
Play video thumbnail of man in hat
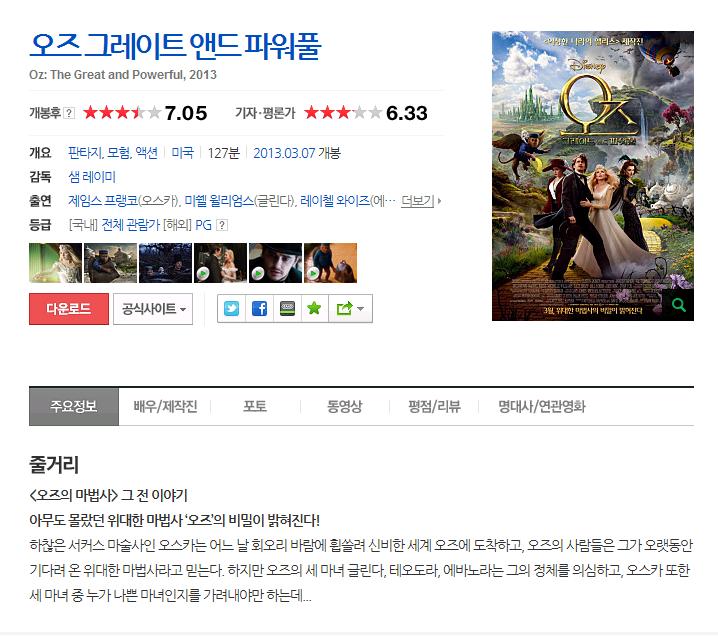pos(275,263)
